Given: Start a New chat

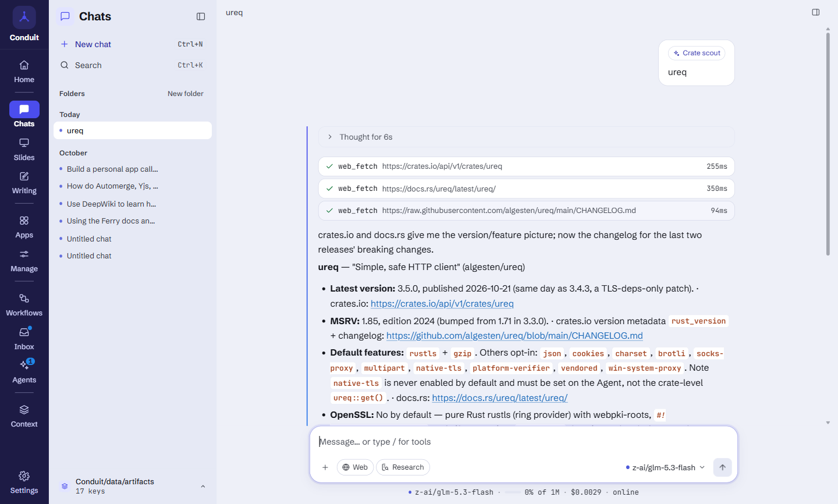Looking at the screenshot, I should [133, 44].
